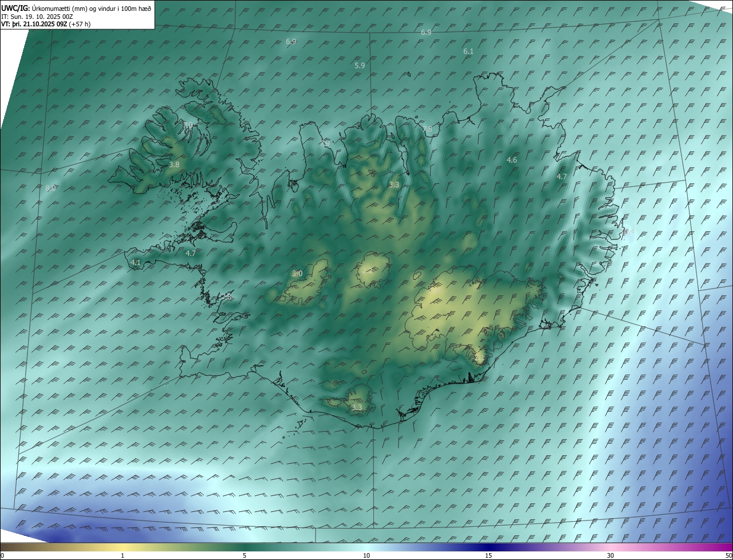This screenshot has width=733, height=560.
Task: Click the 4.6 value in northeast Iceland
Action: pos(512,160)
